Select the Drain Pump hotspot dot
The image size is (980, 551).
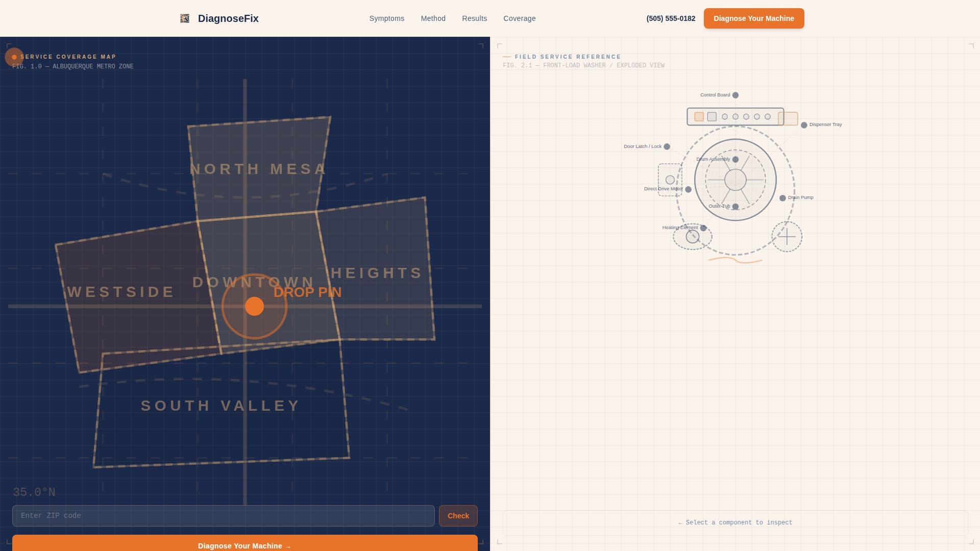(x=782, y=198)
